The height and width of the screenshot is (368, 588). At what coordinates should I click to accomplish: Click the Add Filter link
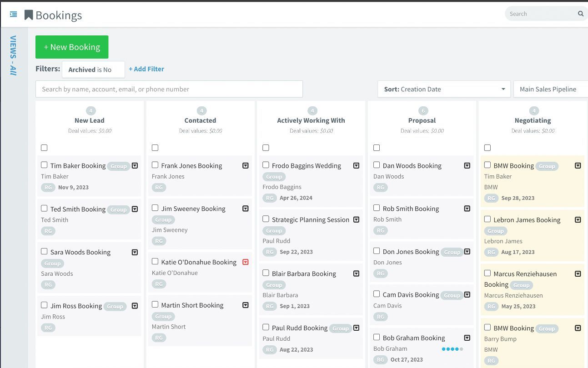146,69
